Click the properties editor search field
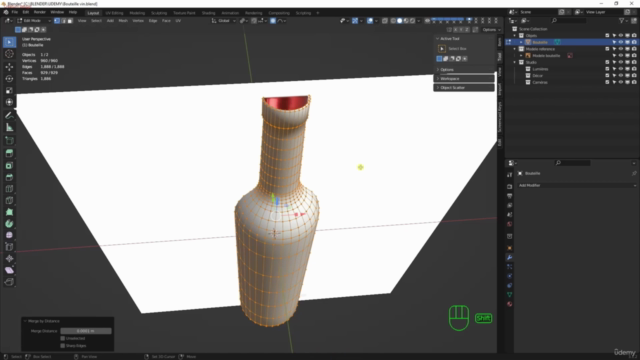This screenshot has height=360, width=640. click(573, 163)
